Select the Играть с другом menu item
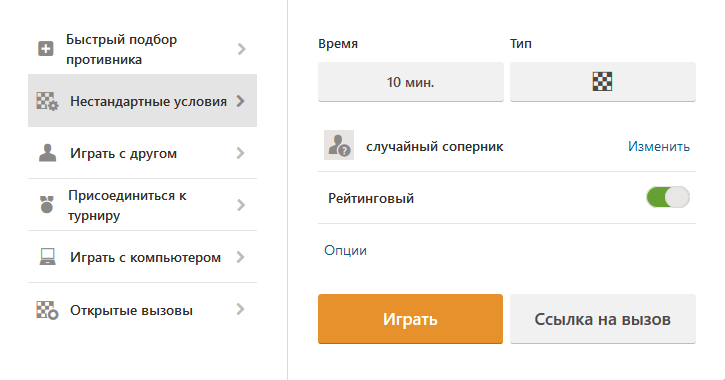Screen dimensions: 725x380 142,153
